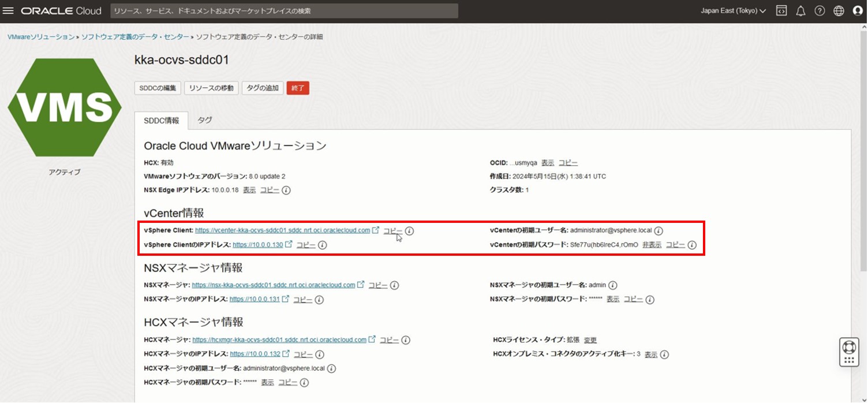868x403 pixels.
Task: Show the full OCID via 表示
Action: (547, 163)
